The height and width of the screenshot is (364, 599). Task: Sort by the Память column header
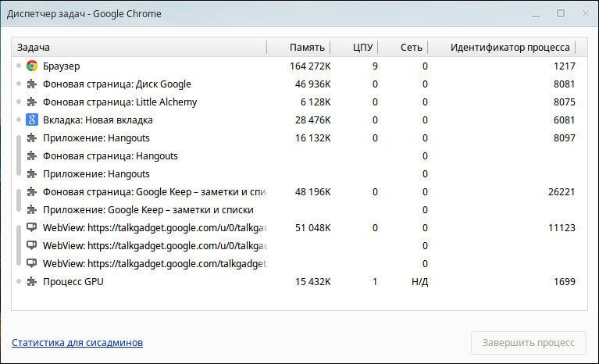pos(298,48)
